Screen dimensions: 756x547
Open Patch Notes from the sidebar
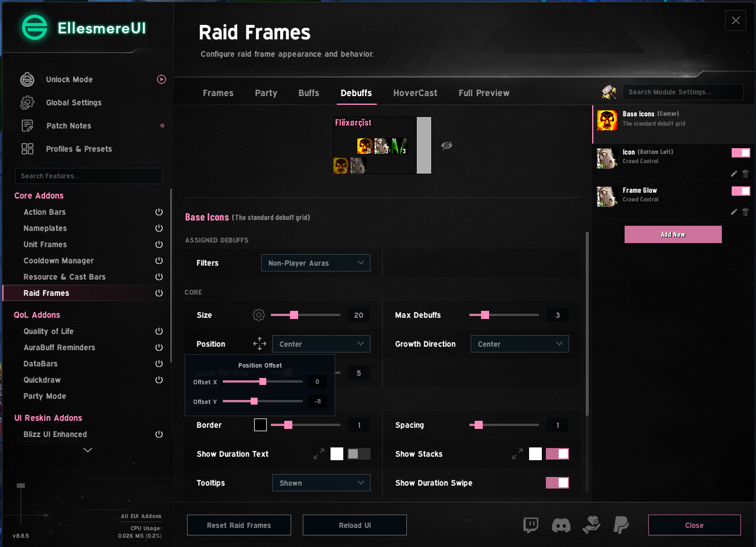[x=68, y=126]
